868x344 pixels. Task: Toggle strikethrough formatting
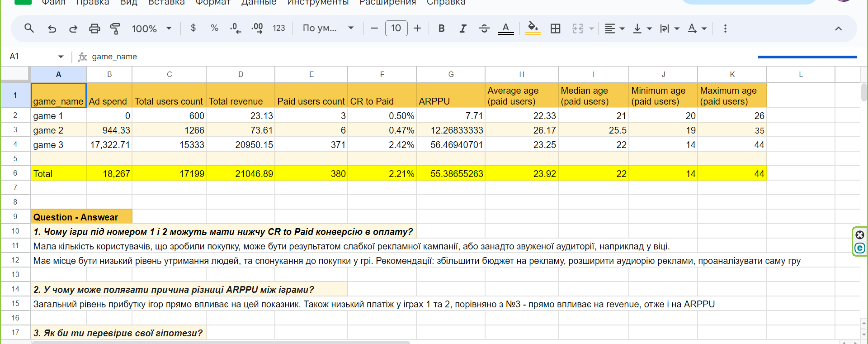click(x=484, y=29)
